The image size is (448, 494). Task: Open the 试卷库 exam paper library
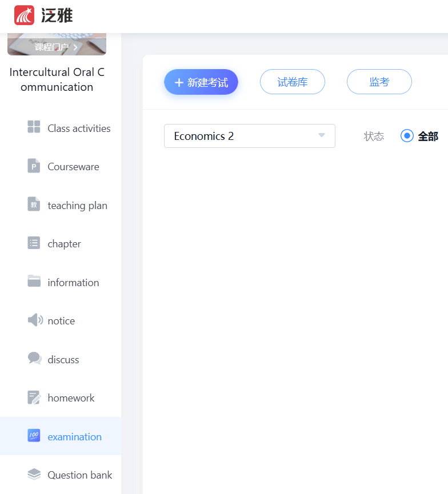[x=292, y=82]
